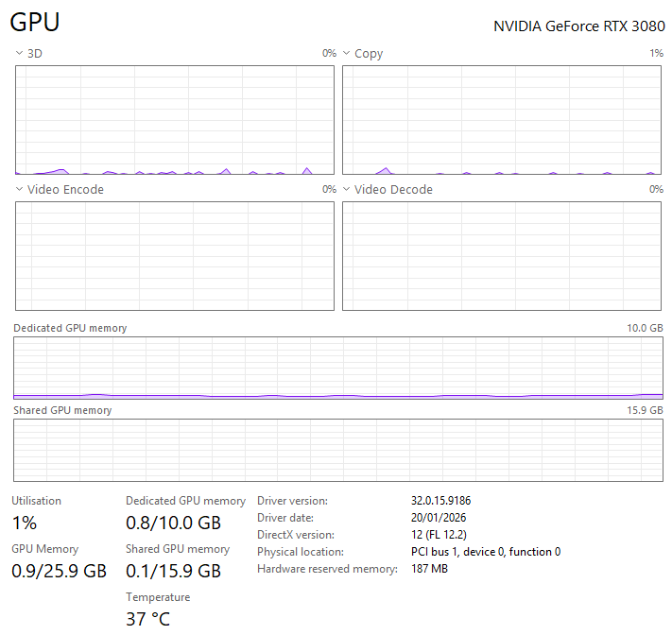Select the 37 °C temperature reading
Image resolution: width=672 pixels, height=635 pixels.
click(x=148, y=619)
